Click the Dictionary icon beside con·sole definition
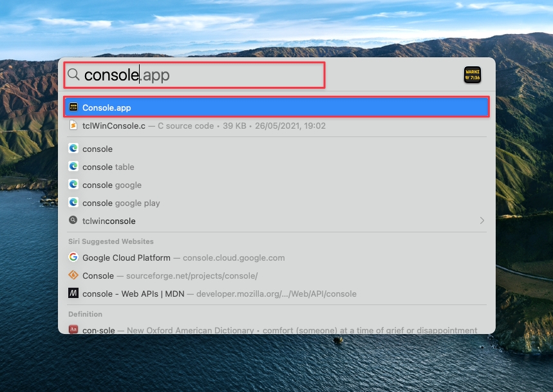 (73, 330)
